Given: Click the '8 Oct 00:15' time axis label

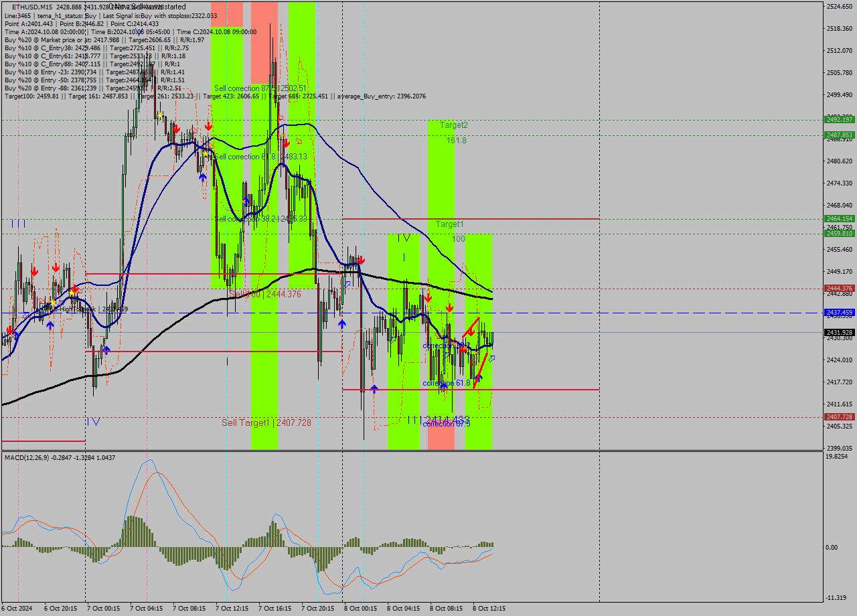Looking at the screenshot, I should pos(360,609).
